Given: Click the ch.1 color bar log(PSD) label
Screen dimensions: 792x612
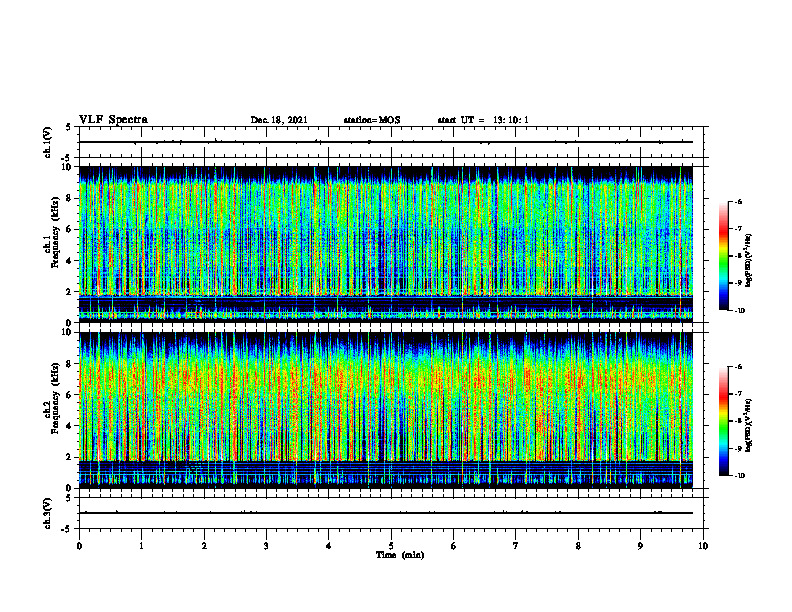Looking at the screenshot, I should [x=750, y=261].
